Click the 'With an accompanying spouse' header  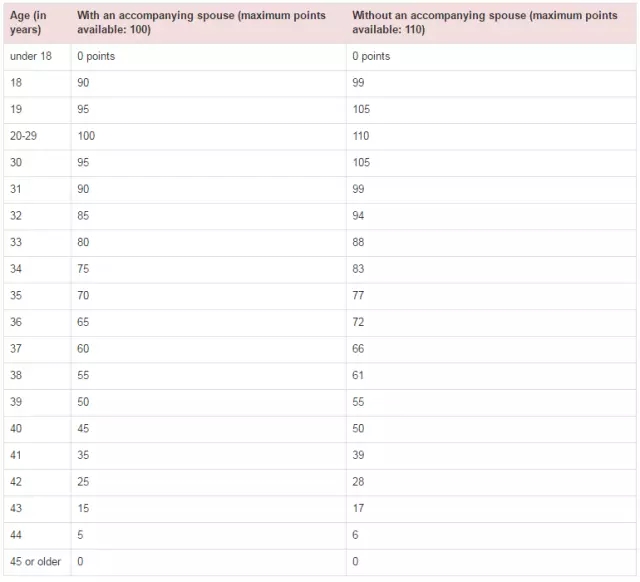201,22
